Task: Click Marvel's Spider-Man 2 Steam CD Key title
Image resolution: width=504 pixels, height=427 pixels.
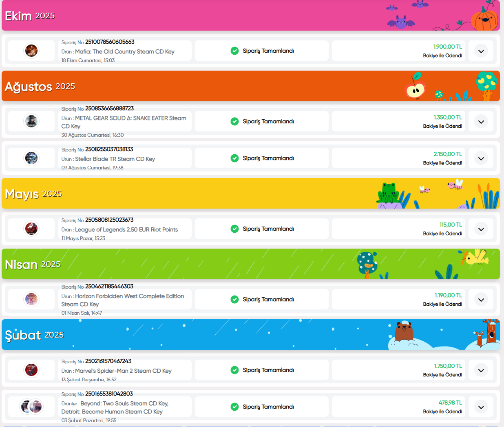Action: pos(123,371)
